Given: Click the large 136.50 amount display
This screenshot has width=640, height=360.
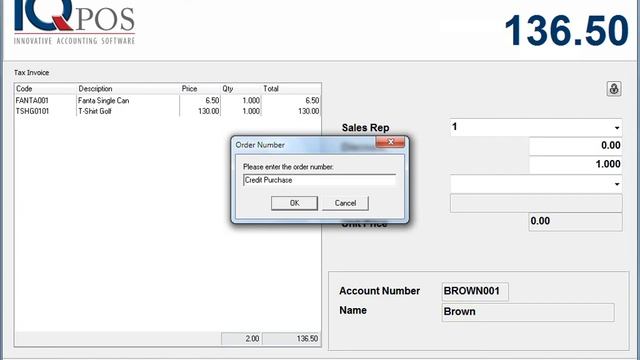Looking at the screenshot, I should 567,31.
